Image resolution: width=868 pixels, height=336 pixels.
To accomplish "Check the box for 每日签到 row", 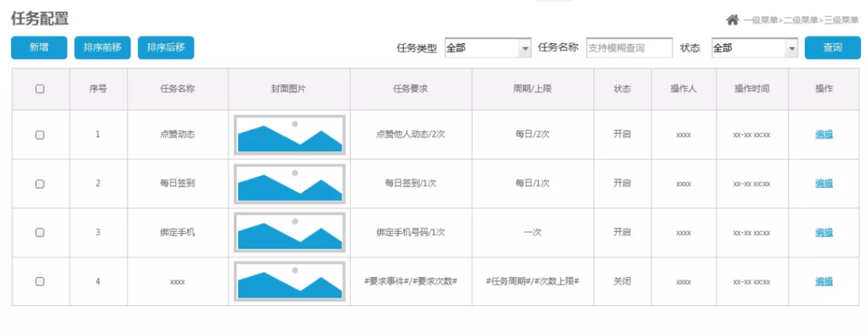I will 40,183.
